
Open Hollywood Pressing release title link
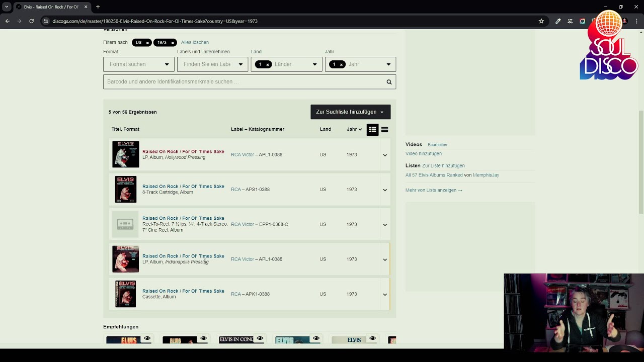click(183, 151)
